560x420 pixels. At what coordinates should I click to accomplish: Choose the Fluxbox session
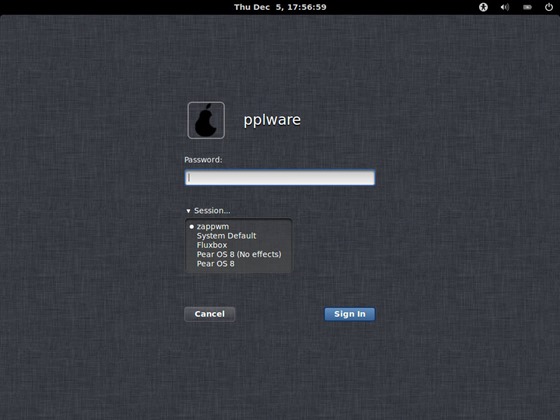(212, 245)
